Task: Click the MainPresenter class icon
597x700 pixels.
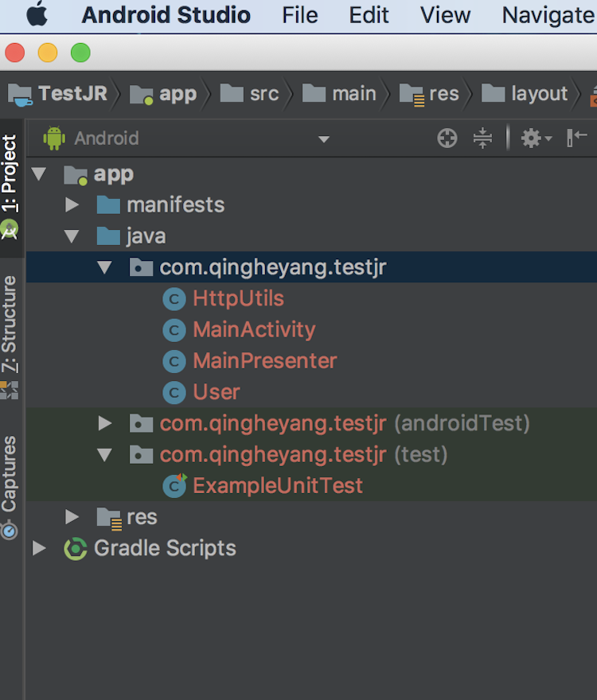Action: 174,362
